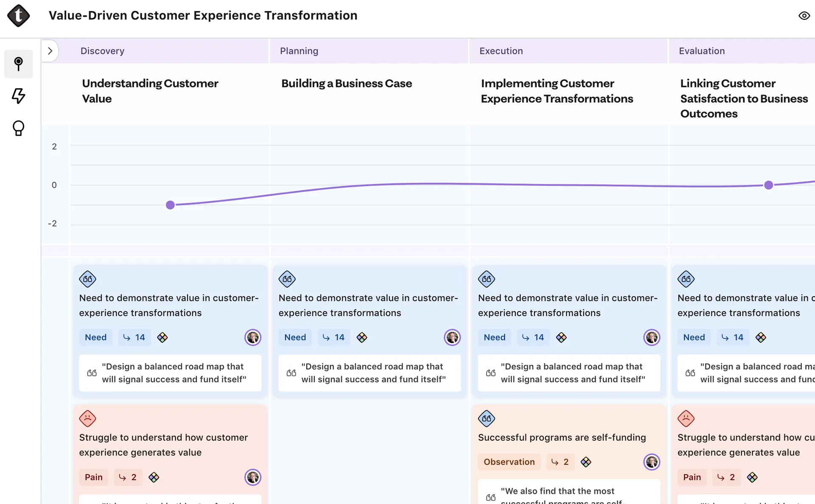This screenshot has width=815, height=504.
Task: Click diamond icon on Observation card
Action: click(x=586, y=462)
